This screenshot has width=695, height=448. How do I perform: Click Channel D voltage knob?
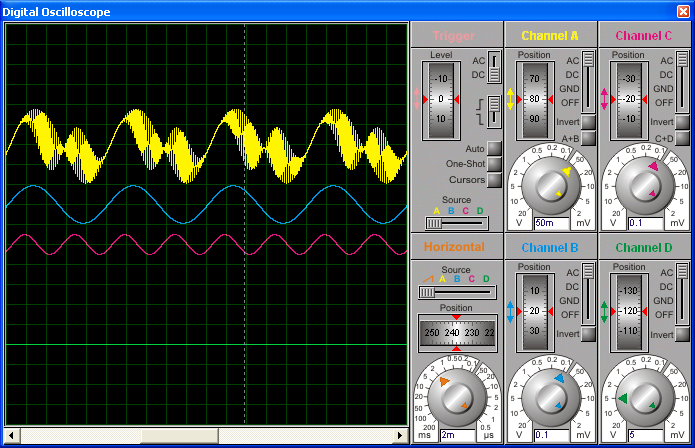[644, 397]
